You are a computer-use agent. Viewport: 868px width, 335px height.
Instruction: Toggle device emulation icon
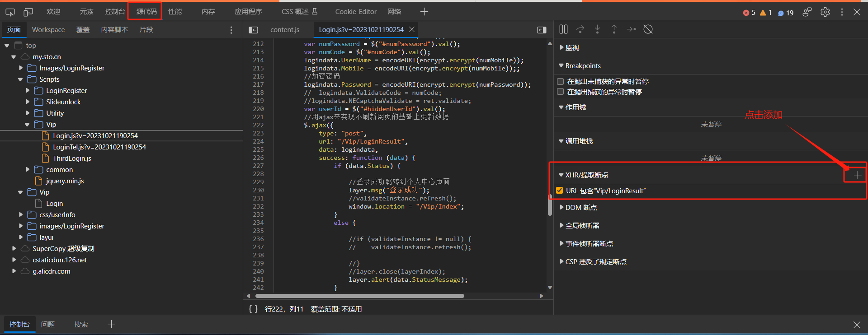click(x=28, y=12)
